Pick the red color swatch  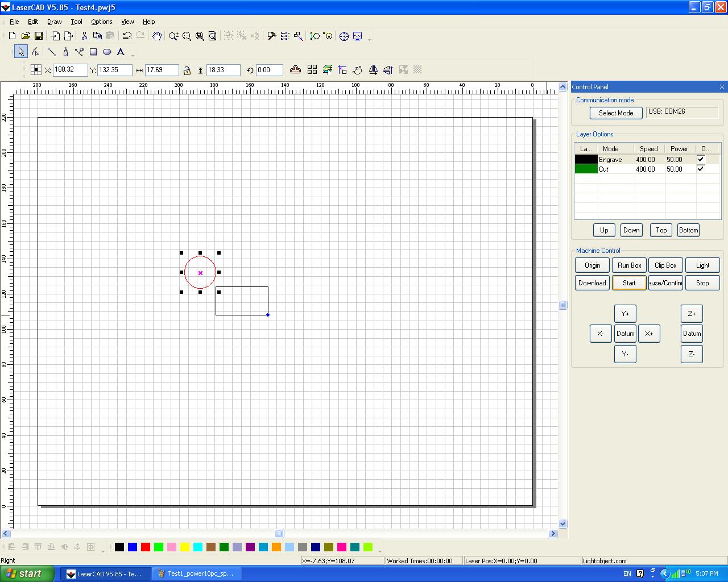pos(146,547)
